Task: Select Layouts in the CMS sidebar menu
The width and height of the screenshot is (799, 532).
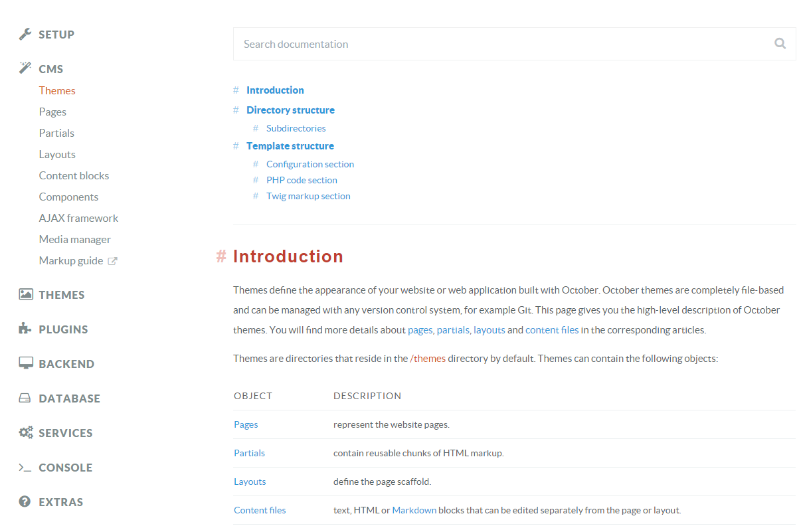Action: coord(57,153)
